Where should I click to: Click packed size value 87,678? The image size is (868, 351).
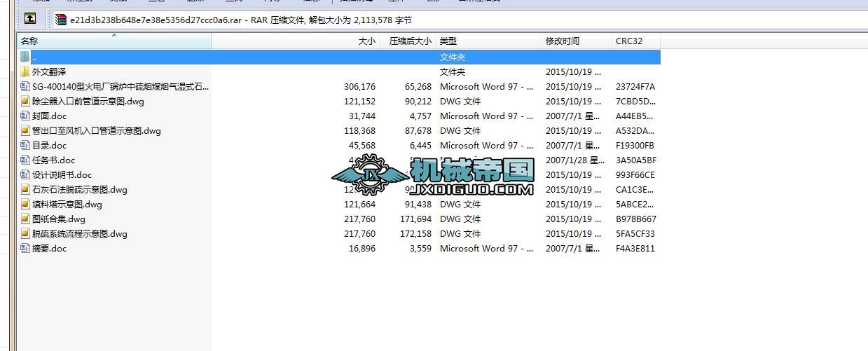[x=418, y=130]
